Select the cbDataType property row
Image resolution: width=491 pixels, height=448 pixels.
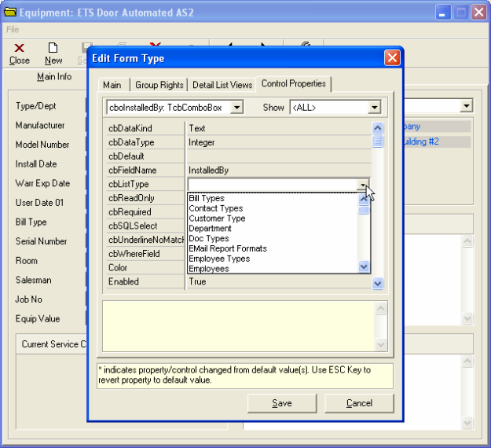coord(239,142)
